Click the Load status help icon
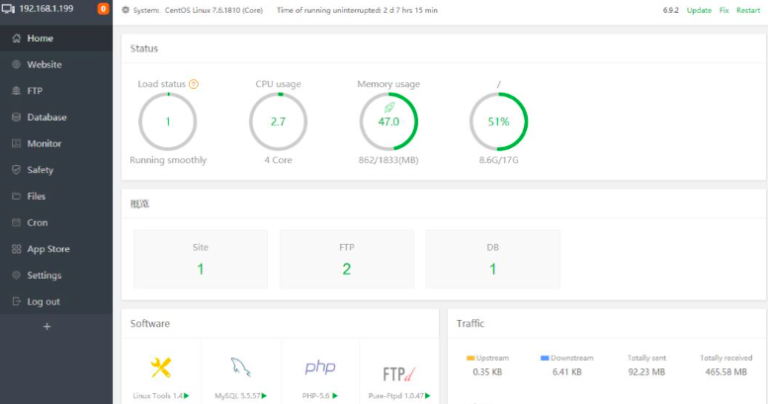Screen dimensions: 768x404 coord(194,84)
